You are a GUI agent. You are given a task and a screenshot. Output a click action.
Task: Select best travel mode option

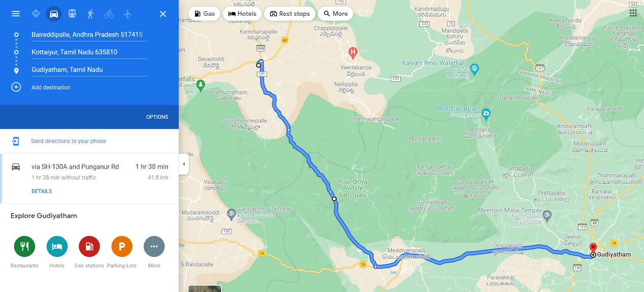pyautogui.click(x=35, y=14)
